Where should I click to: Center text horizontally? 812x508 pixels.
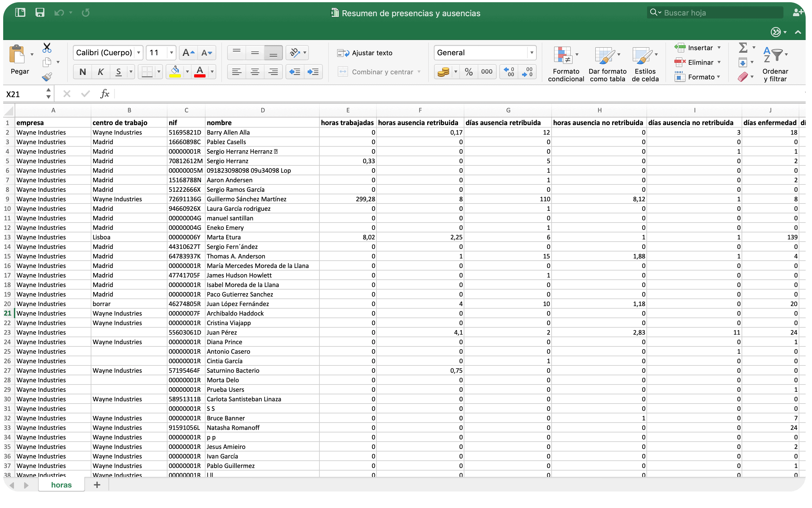[255, 72]
